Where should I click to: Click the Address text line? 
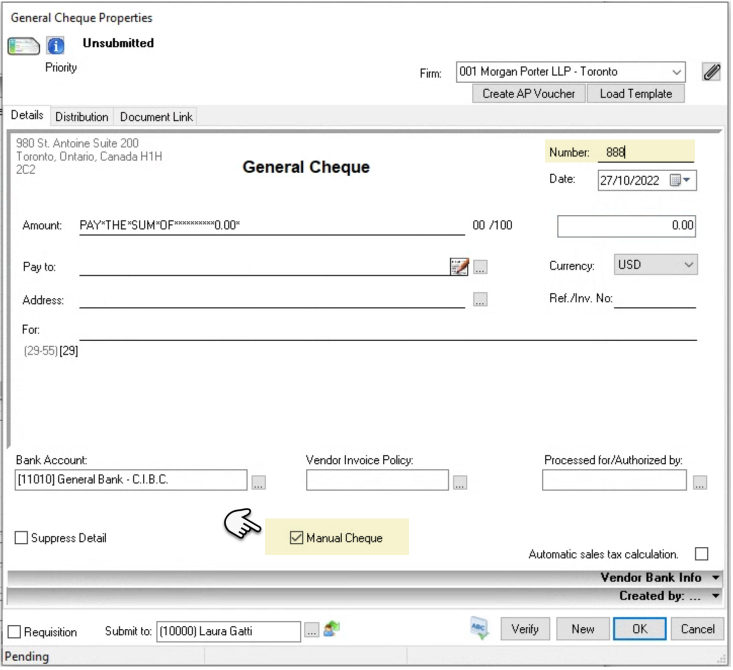click(272, 299)
